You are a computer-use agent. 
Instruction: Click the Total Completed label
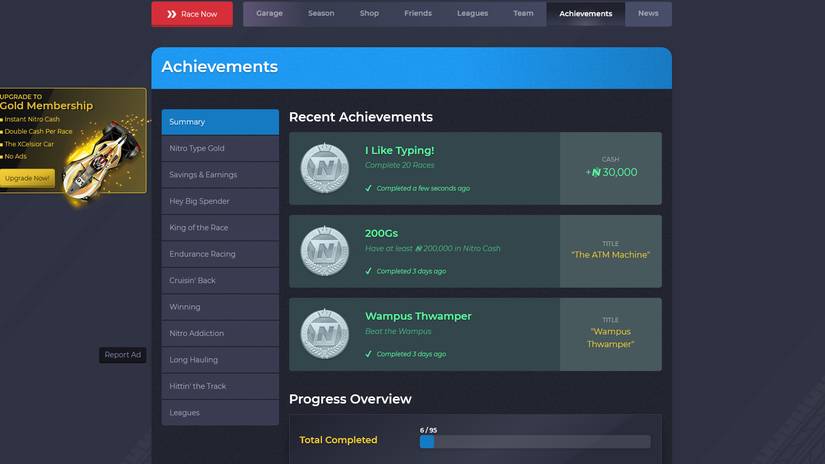coord(338,440)
